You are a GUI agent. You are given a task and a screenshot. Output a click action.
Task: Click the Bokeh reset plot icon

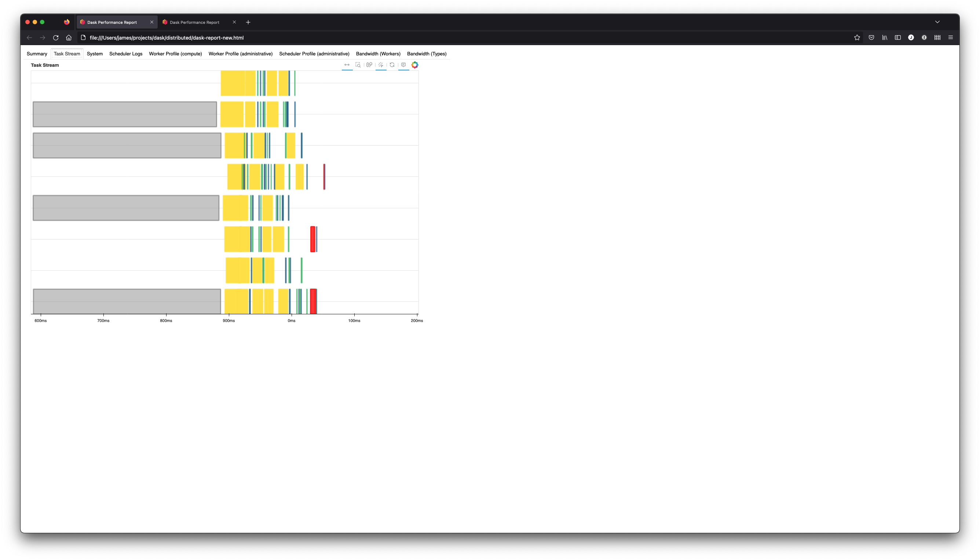point(392,65)
